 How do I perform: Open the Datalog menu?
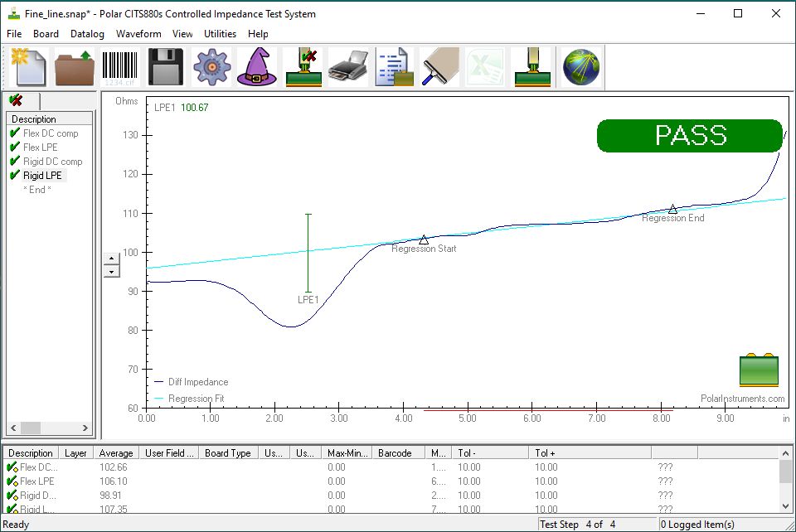[x=87, y=34]
